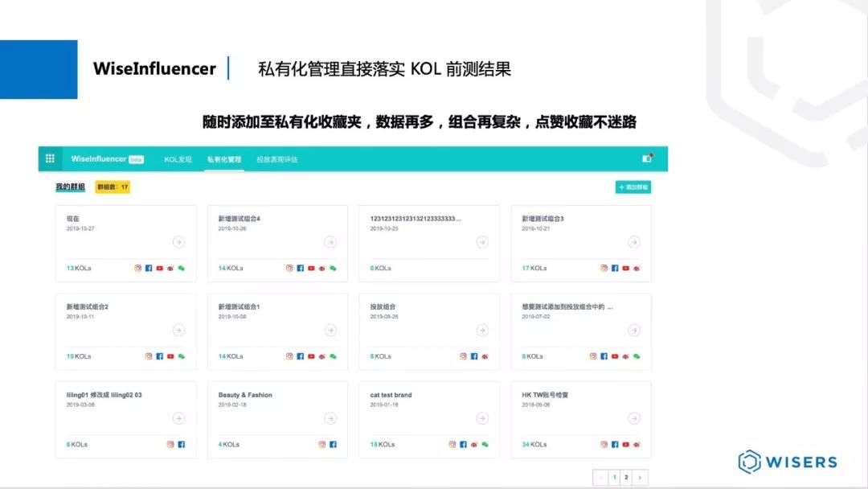Screen dimensions: 868x489
Task: Open arrow on 想要测试添加到投放组合 card
Action: click(634, 330)
